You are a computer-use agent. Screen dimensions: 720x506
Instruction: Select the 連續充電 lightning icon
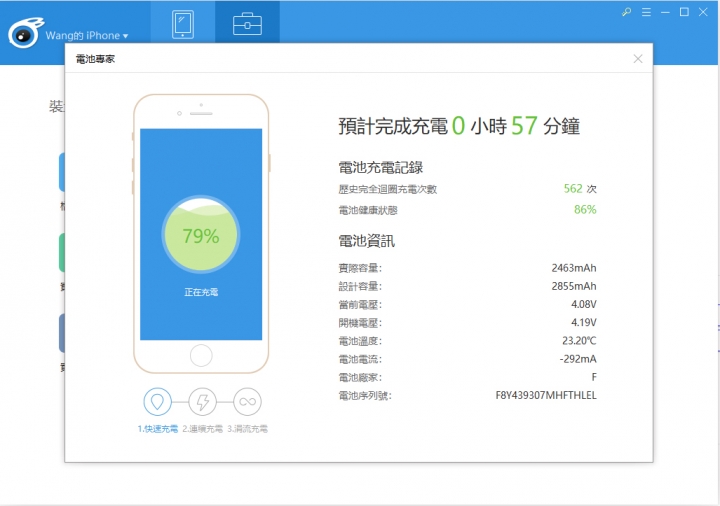pos(202,402)
